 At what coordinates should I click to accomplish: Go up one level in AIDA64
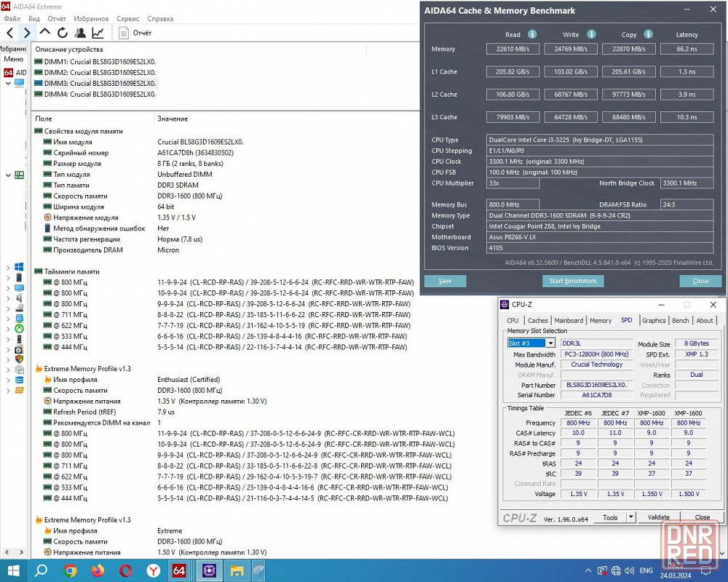(x=44, y=32)
